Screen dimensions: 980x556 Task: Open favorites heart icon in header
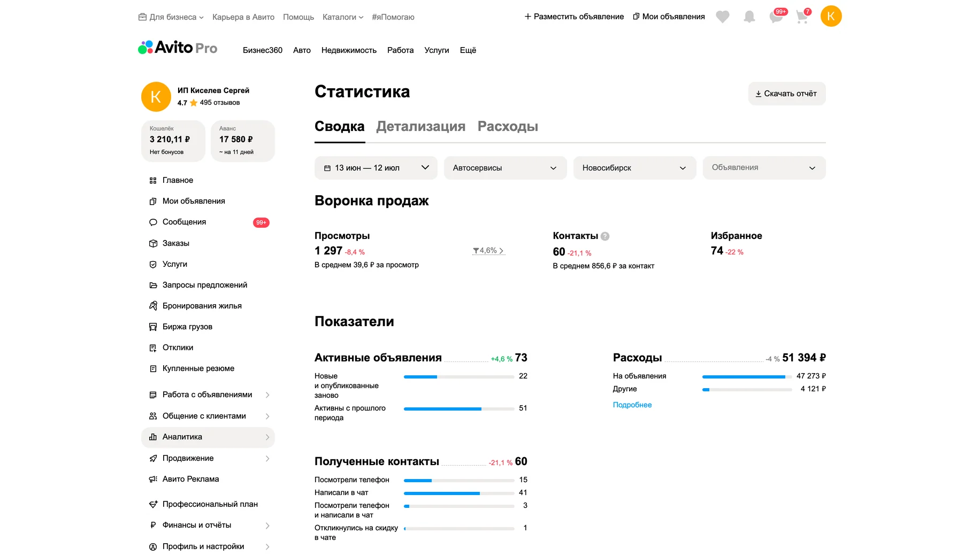(x=723, y=17)
